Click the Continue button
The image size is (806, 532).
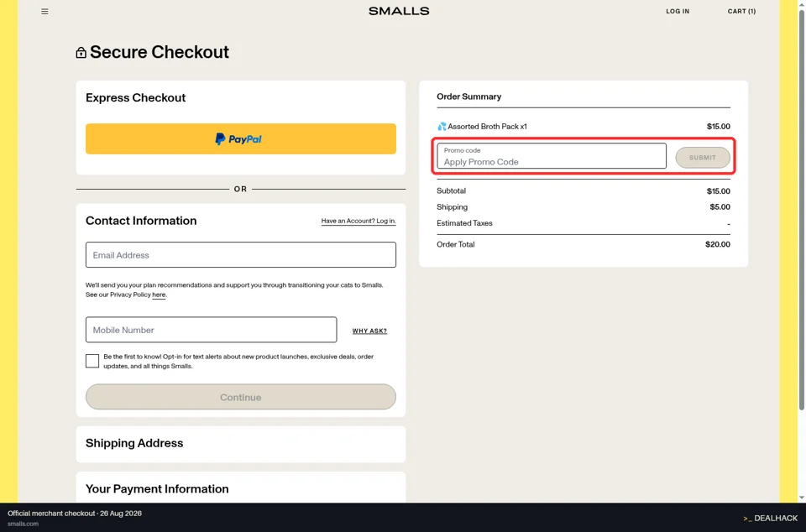pos(241,397)
